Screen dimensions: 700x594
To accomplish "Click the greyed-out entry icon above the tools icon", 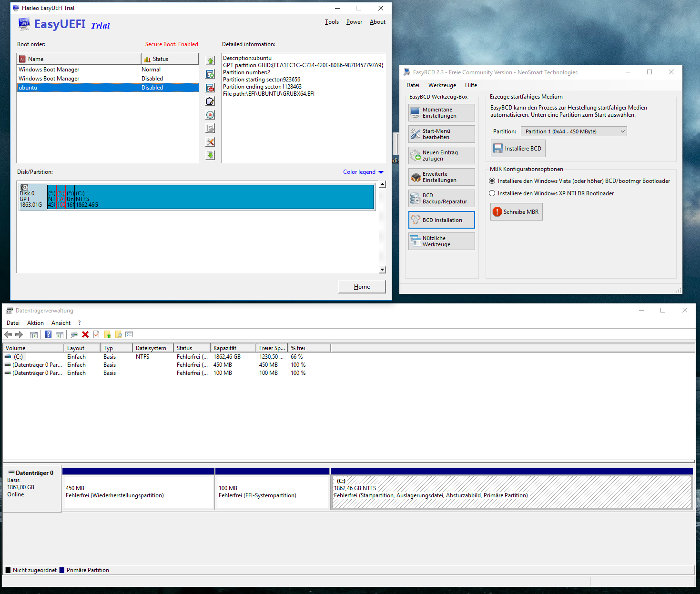I will click(x=210, y=128).
